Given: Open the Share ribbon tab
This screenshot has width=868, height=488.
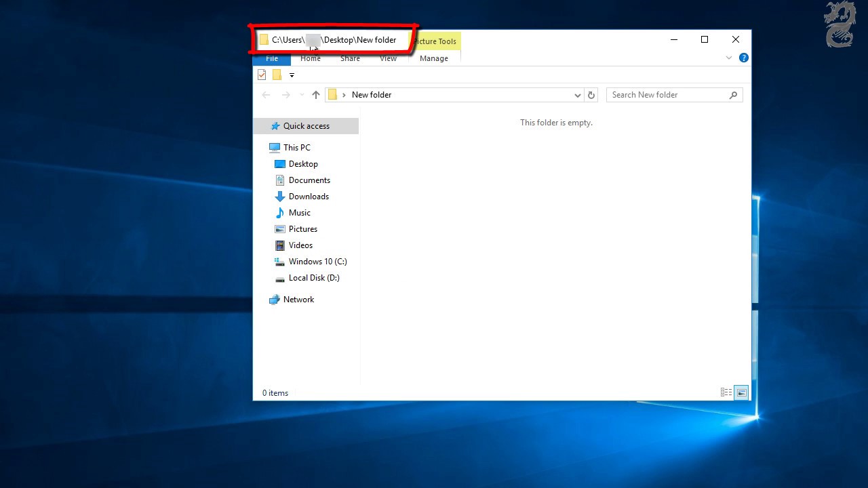Looking at the screenshot, I should 350,58.
